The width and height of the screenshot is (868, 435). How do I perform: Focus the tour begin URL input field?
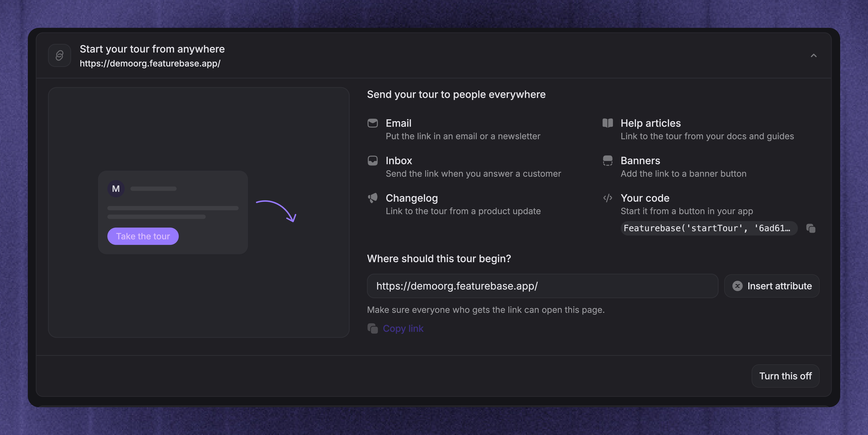click(542, 286)
